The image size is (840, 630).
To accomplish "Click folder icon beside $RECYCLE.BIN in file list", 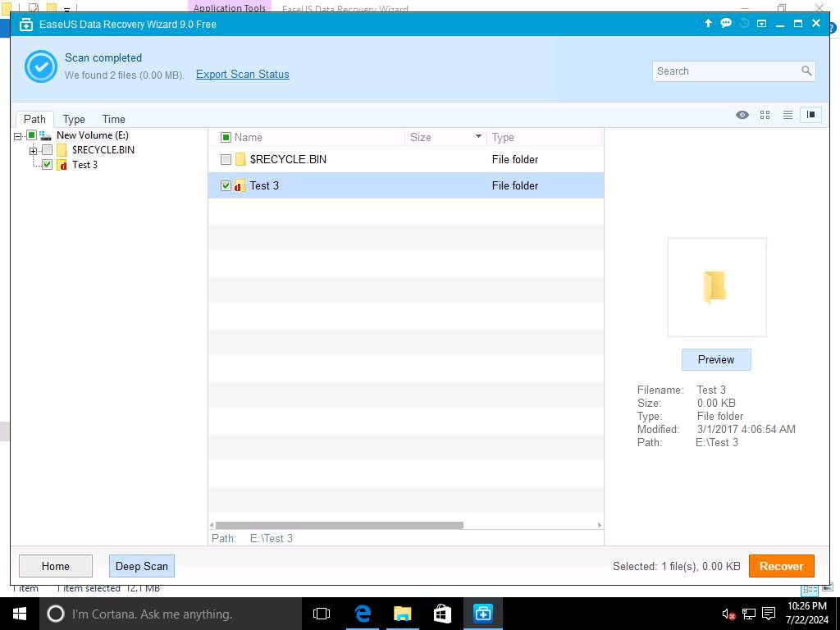I will click(240, 159).
